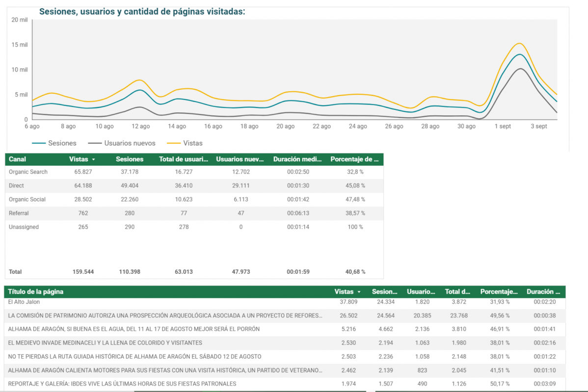Click Unassigned percentage 100 %
Viewport: 588px width, 392px height.
(355, 227)
